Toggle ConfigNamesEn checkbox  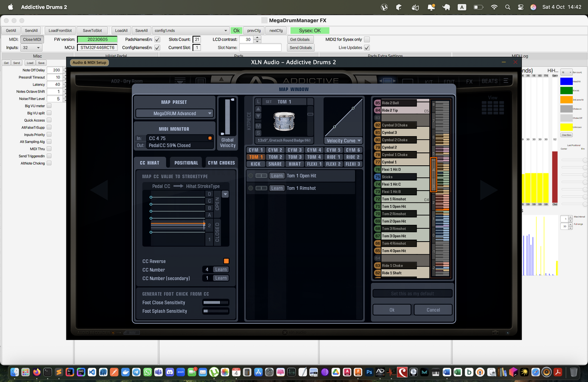click(157, 48)
